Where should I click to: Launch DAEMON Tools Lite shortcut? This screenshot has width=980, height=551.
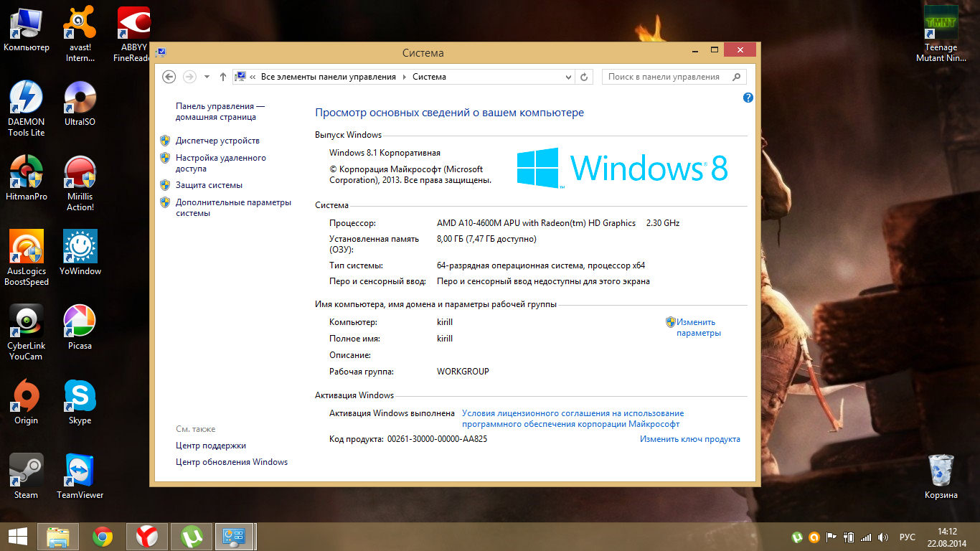(x=27, y=109)
